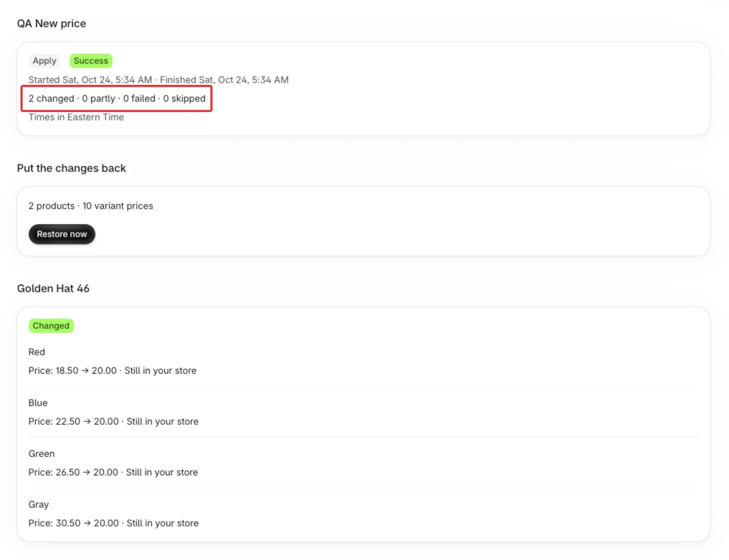Click the 2 changed summary line
The image size is (729, 560).
click(117, 98)
